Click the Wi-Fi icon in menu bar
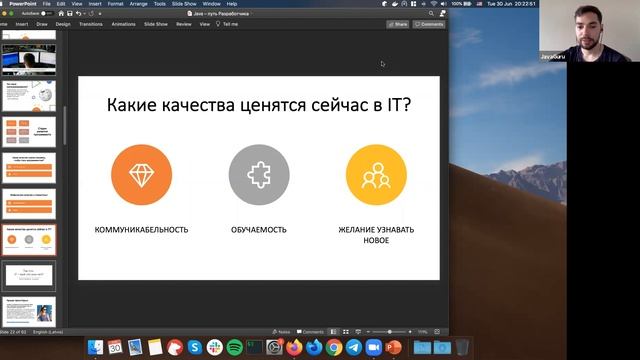640x360 pixels. [434, 4]
